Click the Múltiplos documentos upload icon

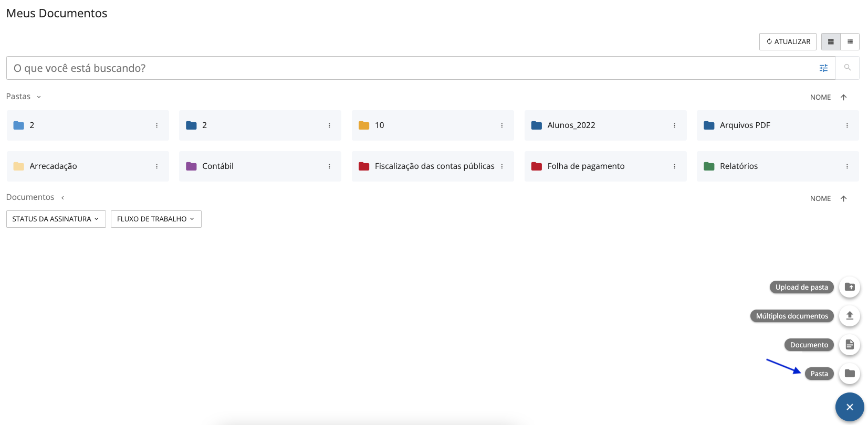[x=850, y=316]
